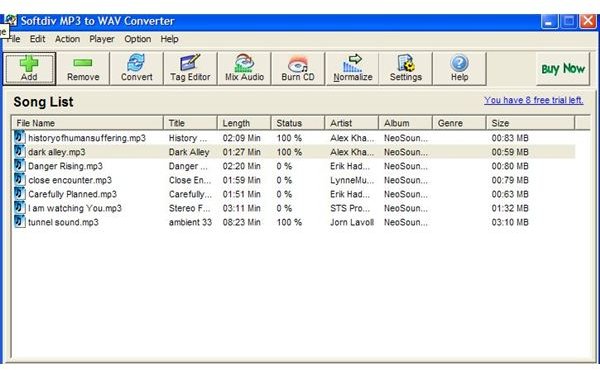
Task: Click the Help toolbar icon
Action: click(460, 69)
